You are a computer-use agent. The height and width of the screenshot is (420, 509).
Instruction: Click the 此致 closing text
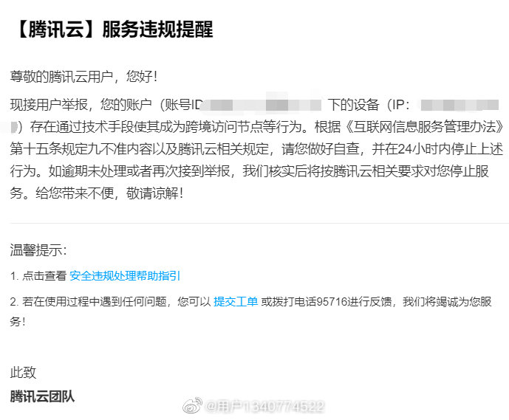click(x=23, y=373)
